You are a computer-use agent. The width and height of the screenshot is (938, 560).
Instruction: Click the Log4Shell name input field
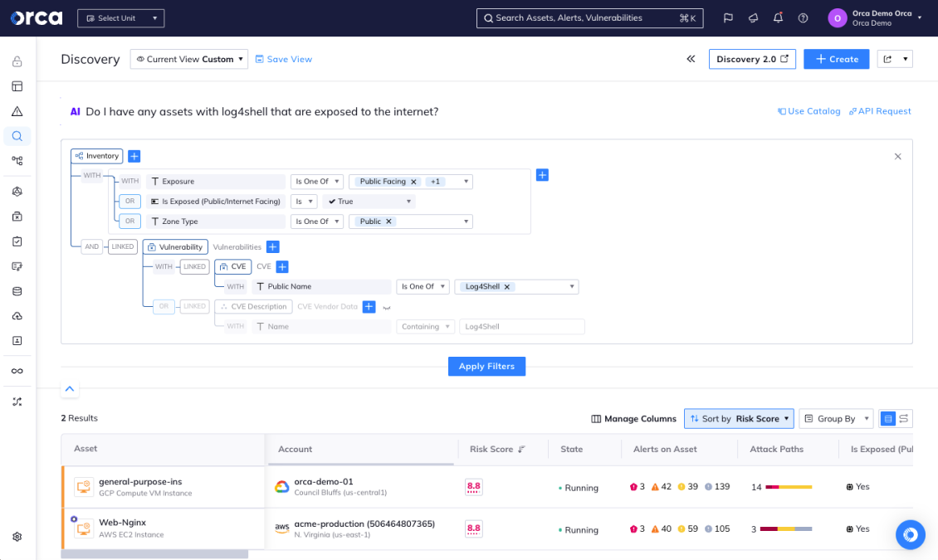tap(521, 327)
